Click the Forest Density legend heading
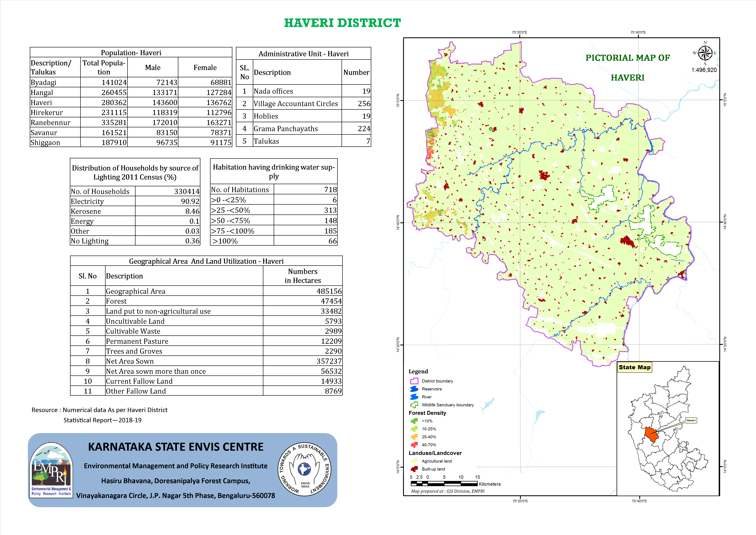The image size is (756, 535). [x=427, y=413]
